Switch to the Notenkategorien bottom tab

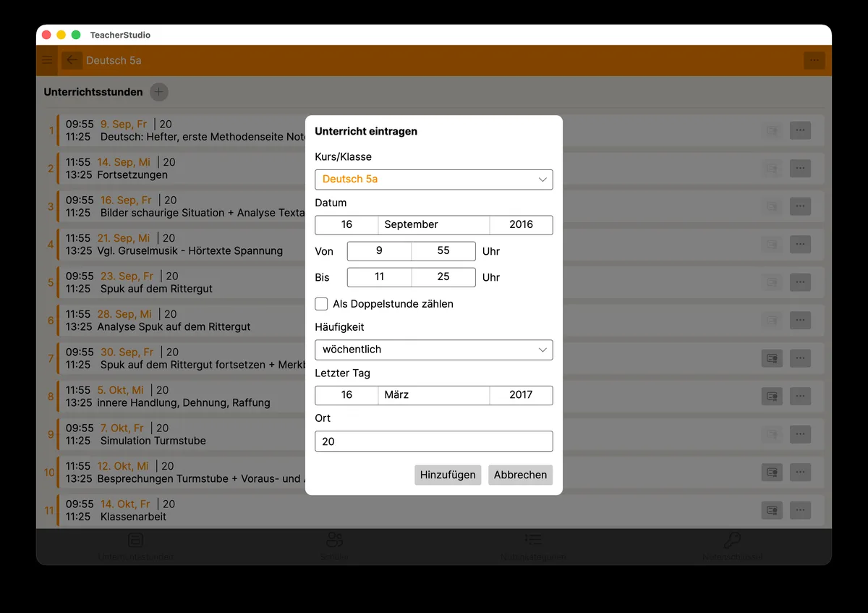click(533, 547)
